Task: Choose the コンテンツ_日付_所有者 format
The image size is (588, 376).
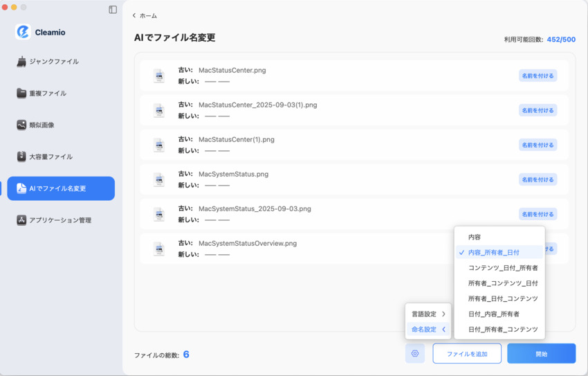Action: (499, 267)
